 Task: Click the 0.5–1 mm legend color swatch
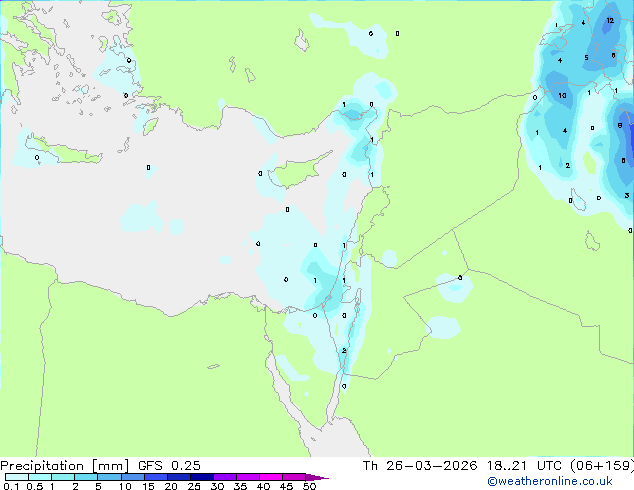click(40, 477)
